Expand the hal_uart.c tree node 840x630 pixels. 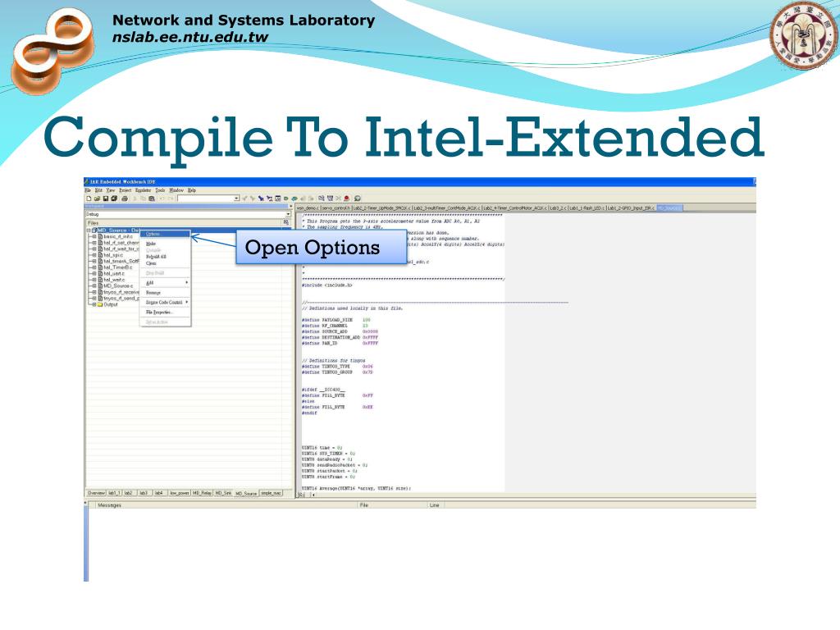pos(94,273)
